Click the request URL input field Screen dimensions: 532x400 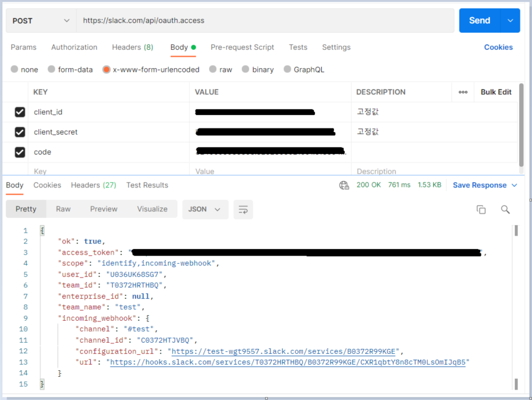pyautogui.click(x=265, y=21)
